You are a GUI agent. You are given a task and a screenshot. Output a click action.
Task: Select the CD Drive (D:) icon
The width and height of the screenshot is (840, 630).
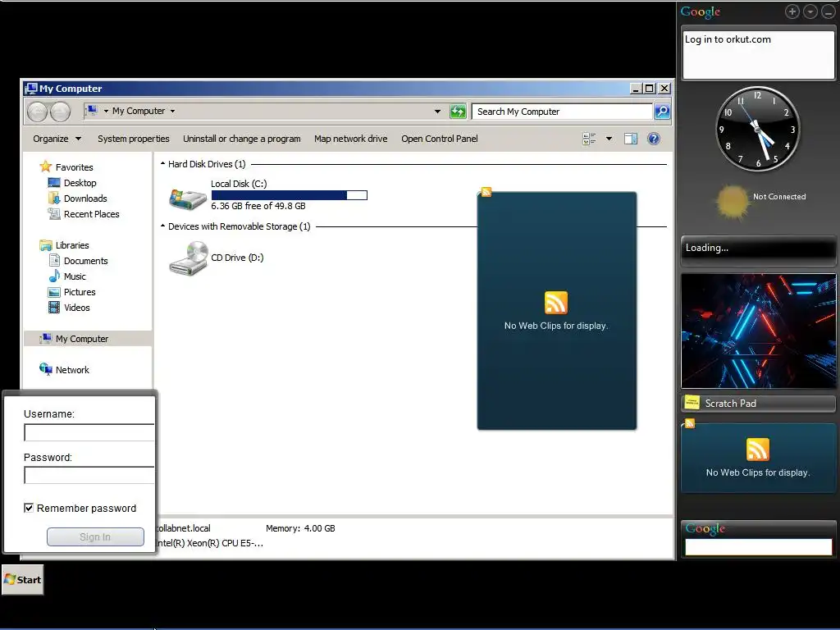click(188, 258)
